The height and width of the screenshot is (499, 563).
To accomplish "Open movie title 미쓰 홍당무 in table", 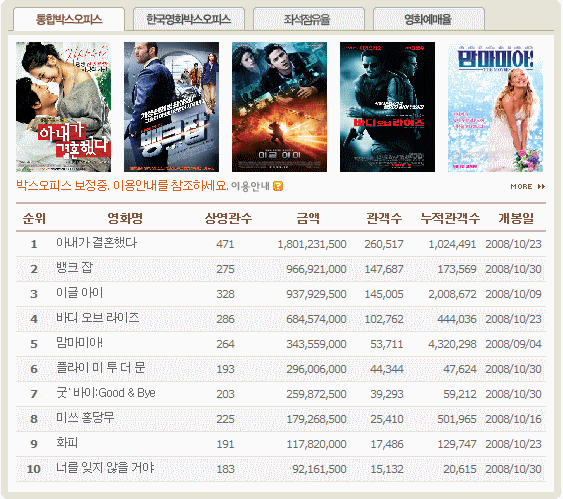I will coord(85,418).
